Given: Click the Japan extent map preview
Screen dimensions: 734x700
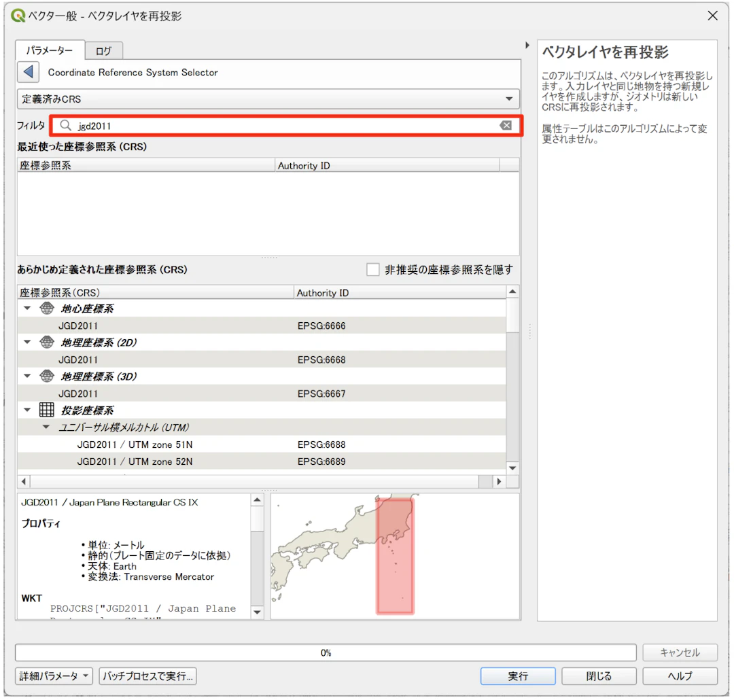Looking at the screenshot, I should tap(396, 556).
